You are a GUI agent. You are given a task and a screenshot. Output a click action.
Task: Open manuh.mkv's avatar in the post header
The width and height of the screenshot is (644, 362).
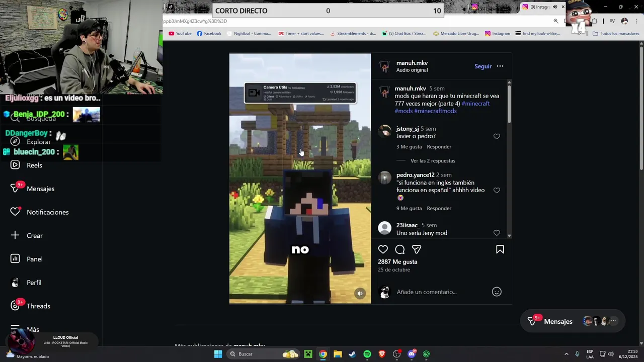pos(385,66)
